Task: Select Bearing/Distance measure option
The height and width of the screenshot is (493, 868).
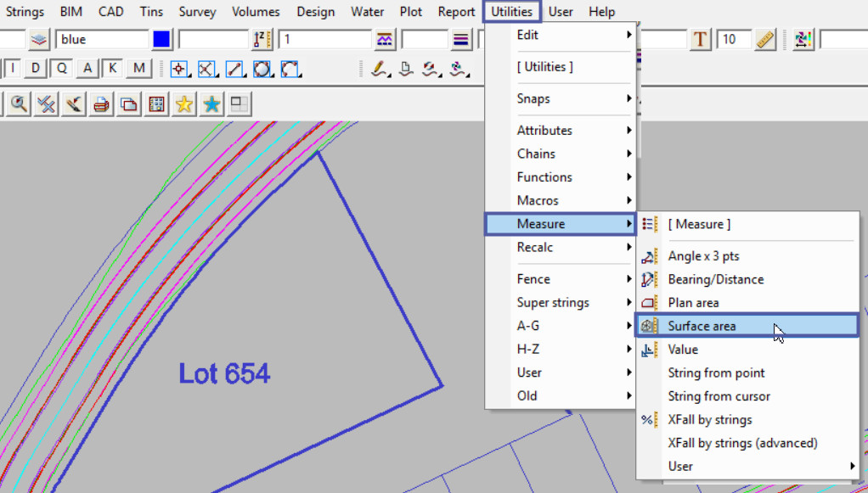Action: (715, 279)
